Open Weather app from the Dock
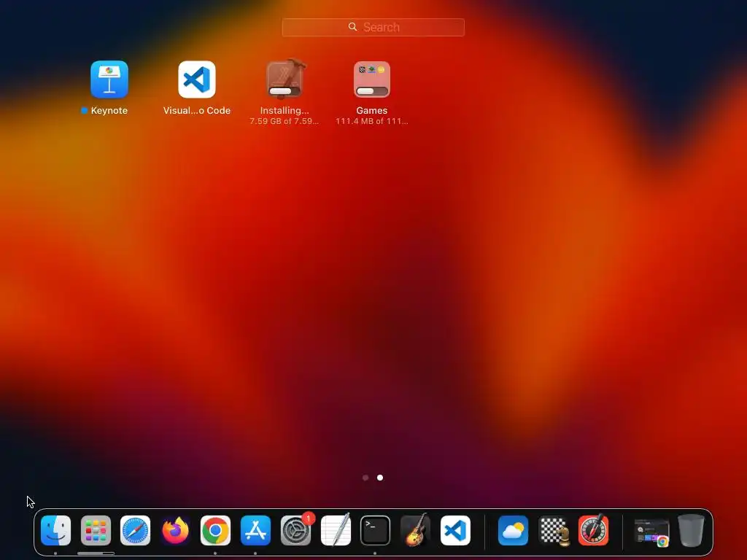The image size is (747, 560). pyautogui.click(x=513, y=530)
